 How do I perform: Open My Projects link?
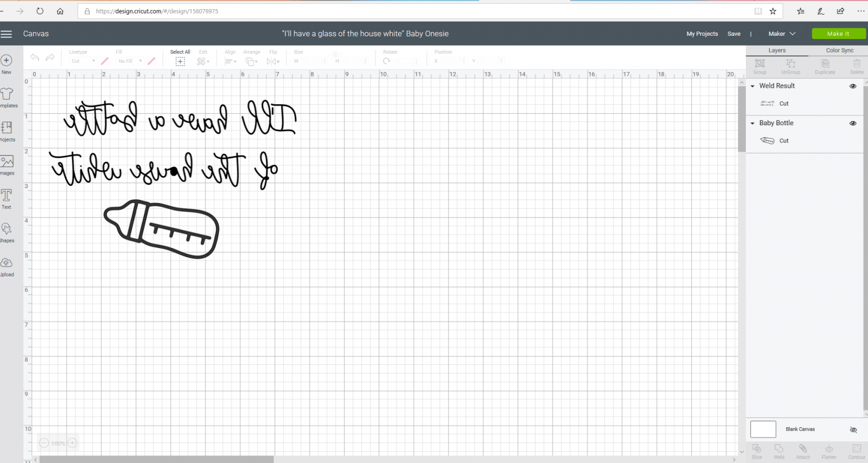point(702,34)
